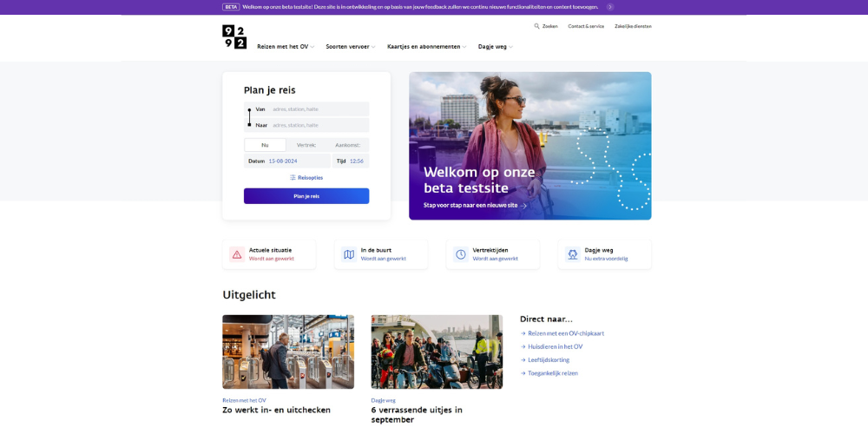Click the Actuele situatie warning triangle icon

point(237,254)
